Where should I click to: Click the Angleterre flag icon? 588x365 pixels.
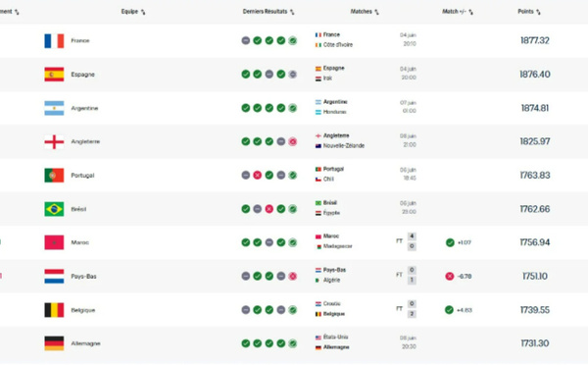coord(54,142)
